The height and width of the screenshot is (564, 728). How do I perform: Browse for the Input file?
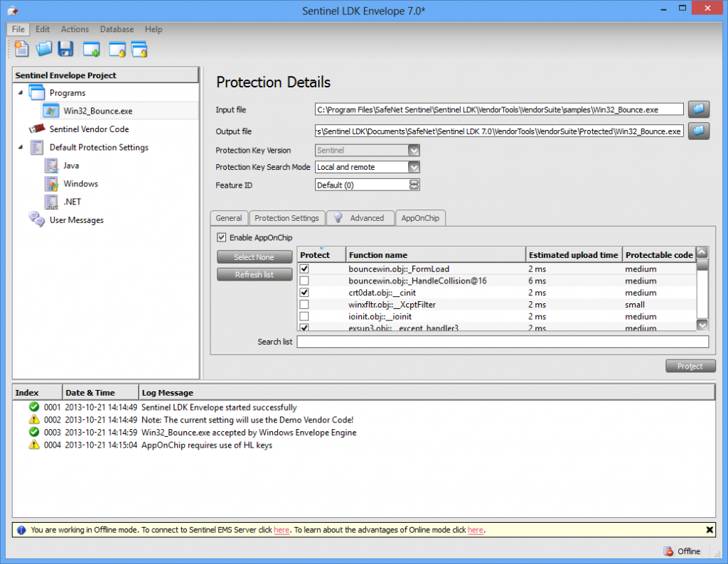(699, 109)
